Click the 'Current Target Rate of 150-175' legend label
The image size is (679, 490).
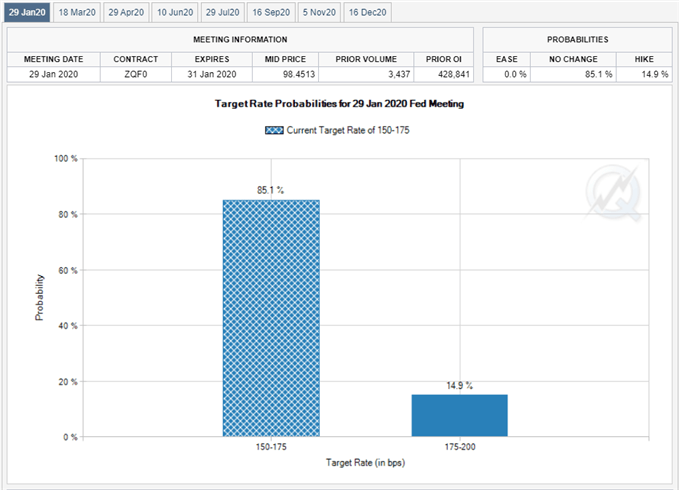point(348,130)
